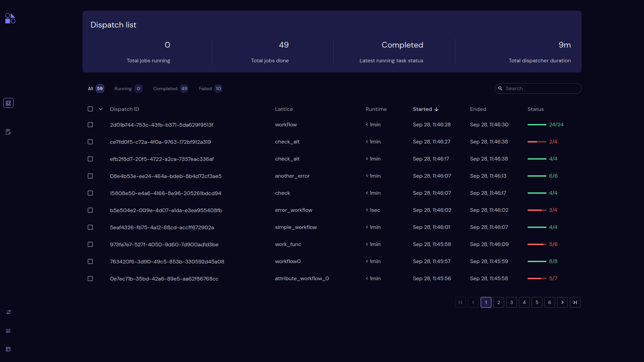Go to page 6
This screenshot has width=644, height=362.
550,302
